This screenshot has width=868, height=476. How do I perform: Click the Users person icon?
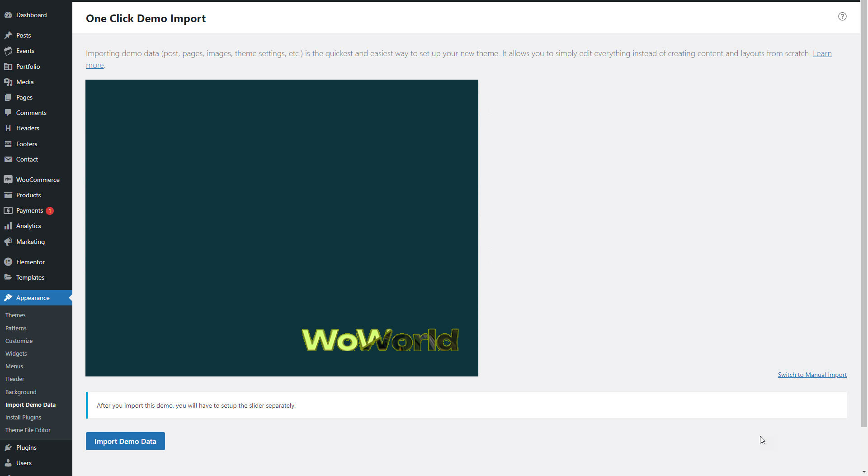(x=8, y=463)
